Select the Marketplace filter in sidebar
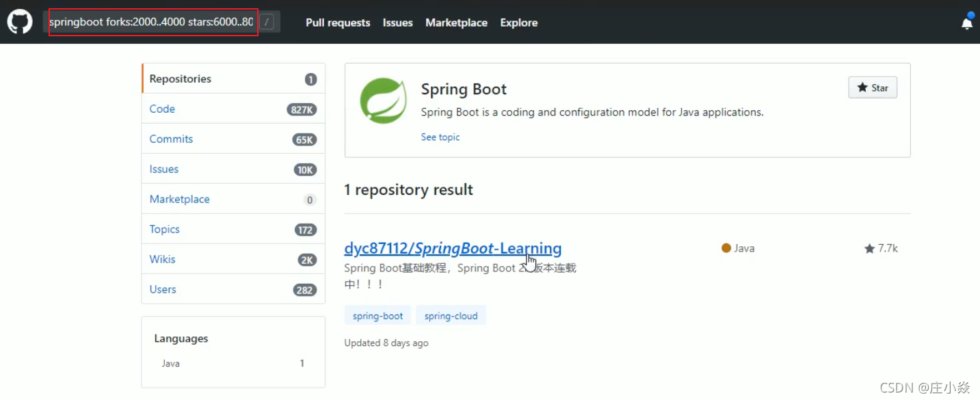Viewport: 980px width, 400px height. pos(233,199)
